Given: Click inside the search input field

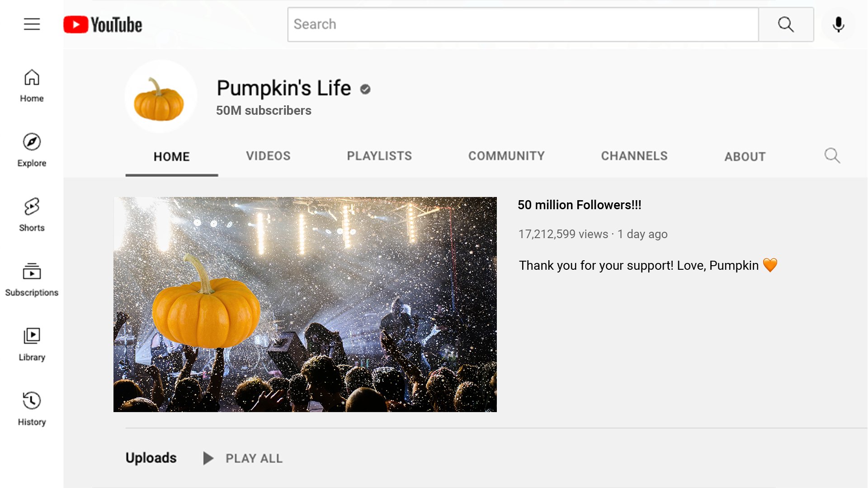Looking at the screenshot, I should click(520, 24).
